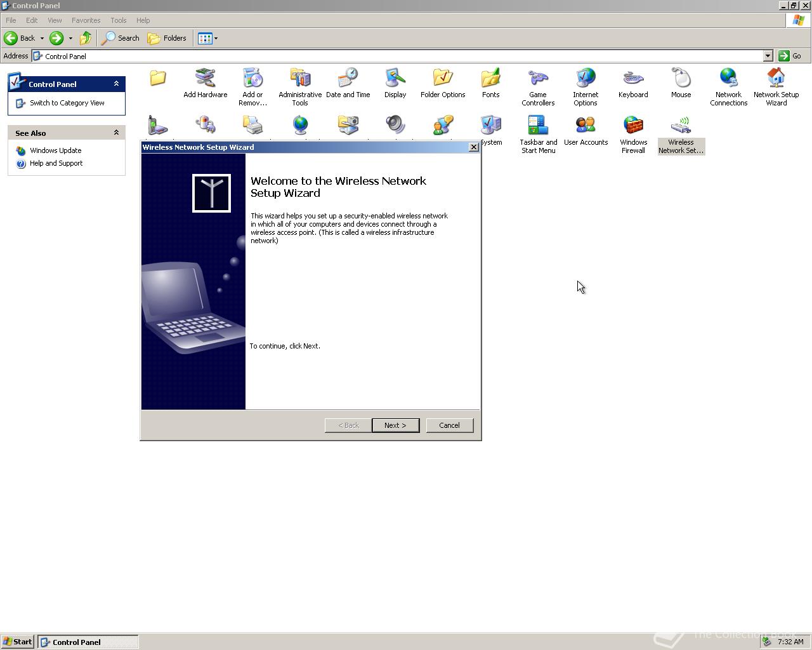
Task: Open the Windows Update link
Action: pos(55,150)
